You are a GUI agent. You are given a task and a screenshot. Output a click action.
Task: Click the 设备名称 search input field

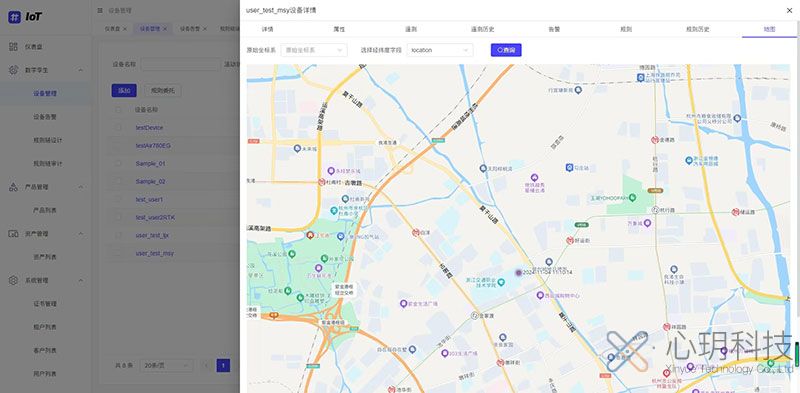click(x=180, y=64)
